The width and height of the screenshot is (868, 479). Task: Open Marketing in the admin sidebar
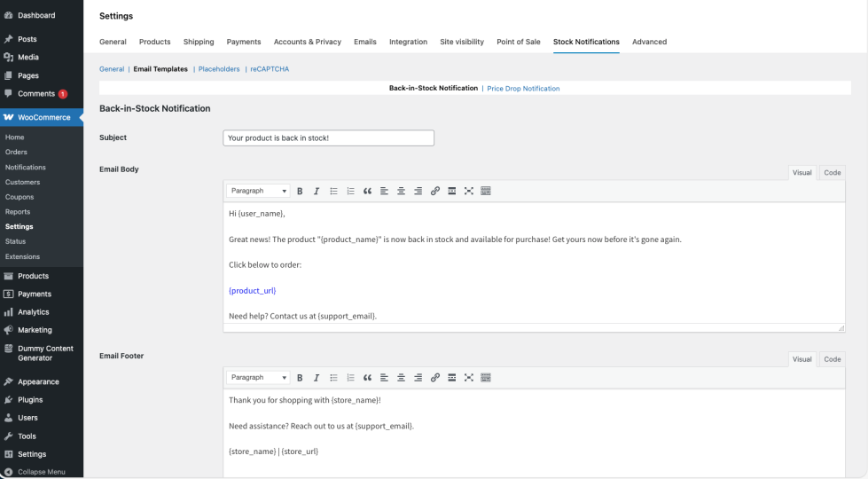point(42,330)
